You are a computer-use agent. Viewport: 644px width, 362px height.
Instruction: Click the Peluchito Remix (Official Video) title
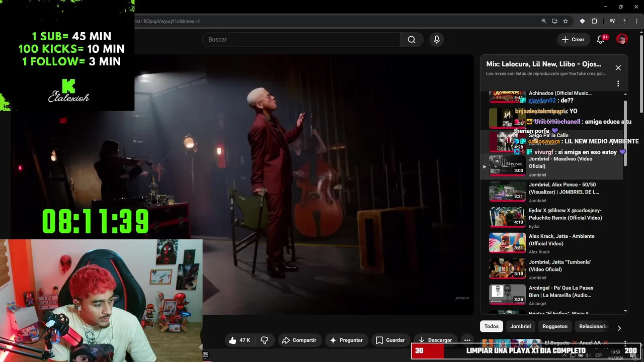565,214
